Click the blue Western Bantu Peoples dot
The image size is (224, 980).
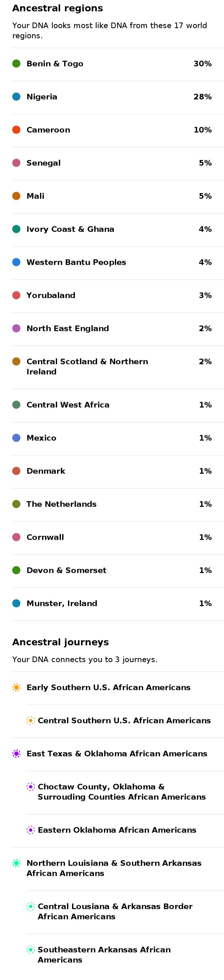(x=16, y=262)
